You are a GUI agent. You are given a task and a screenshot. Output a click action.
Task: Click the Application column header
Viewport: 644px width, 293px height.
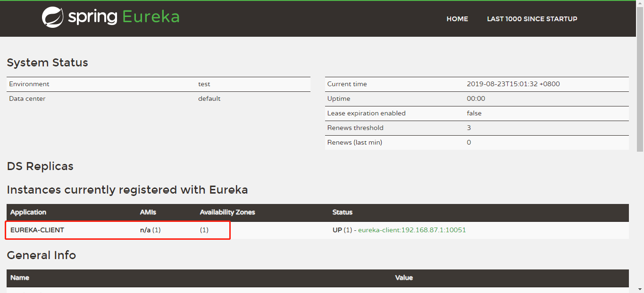(x=28, y=212)
